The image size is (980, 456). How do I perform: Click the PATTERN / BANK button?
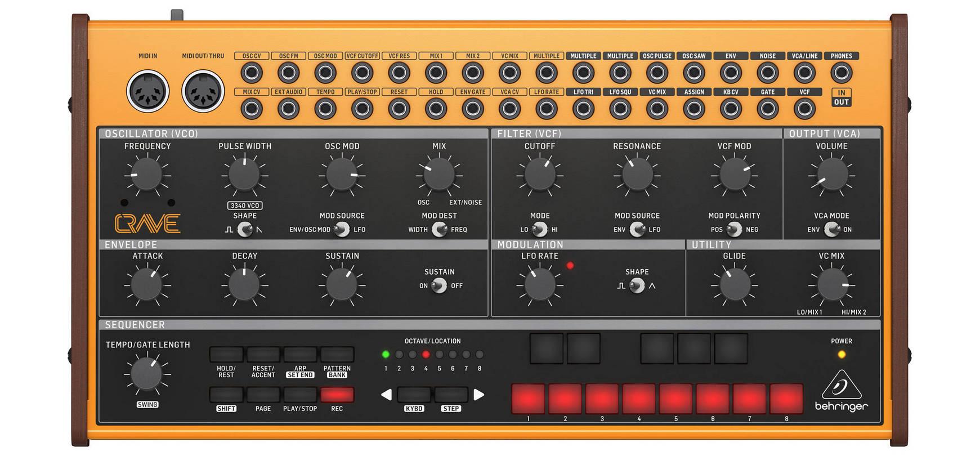[x=337, y=354]
